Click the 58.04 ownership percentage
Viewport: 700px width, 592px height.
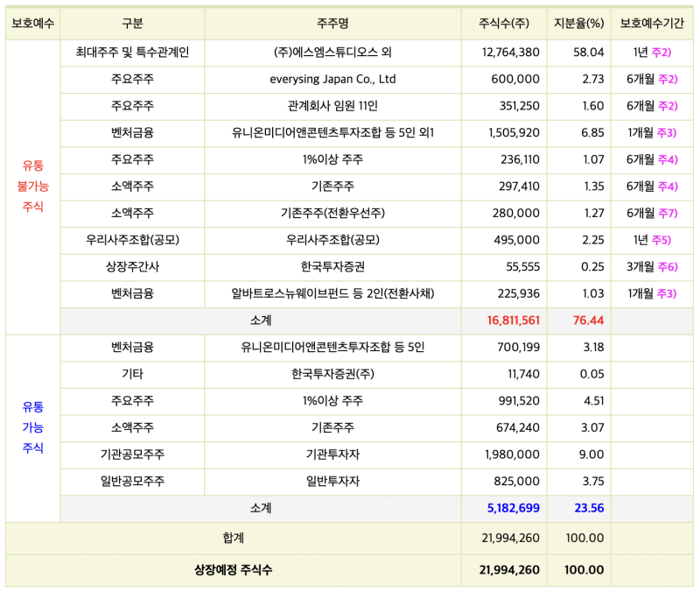[x=588, y=53]
